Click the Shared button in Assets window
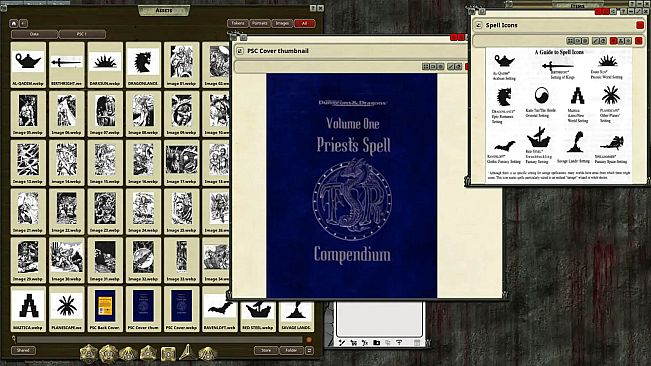Image resolution: width=651 pixels, height=366 pixels. click(x=23, y=351)
